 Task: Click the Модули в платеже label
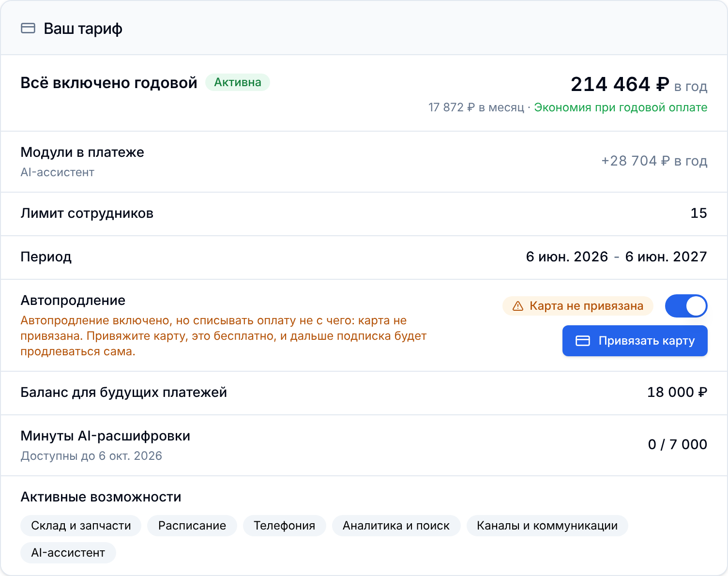pos(82,152)
